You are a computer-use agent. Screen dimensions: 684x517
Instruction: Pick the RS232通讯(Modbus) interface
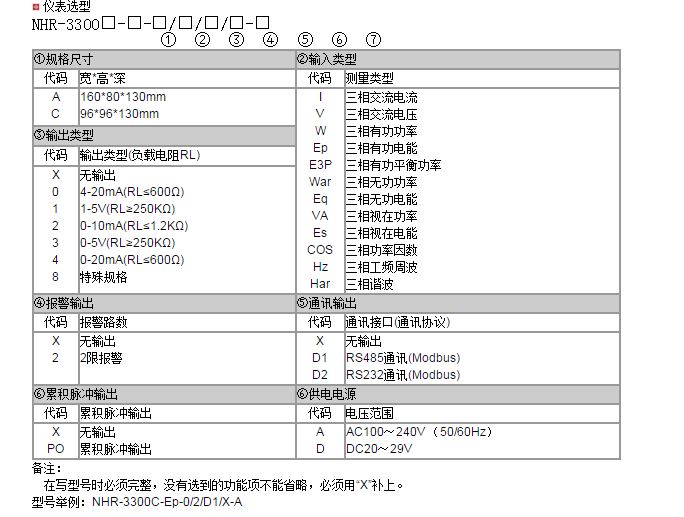click(402, 375)
